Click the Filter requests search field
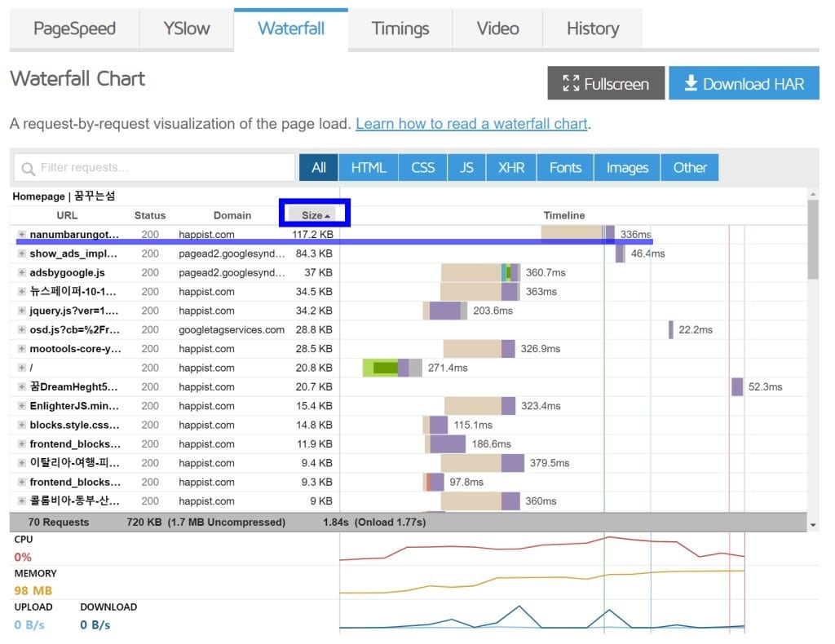835x644 pixels. tap(163, 168)
